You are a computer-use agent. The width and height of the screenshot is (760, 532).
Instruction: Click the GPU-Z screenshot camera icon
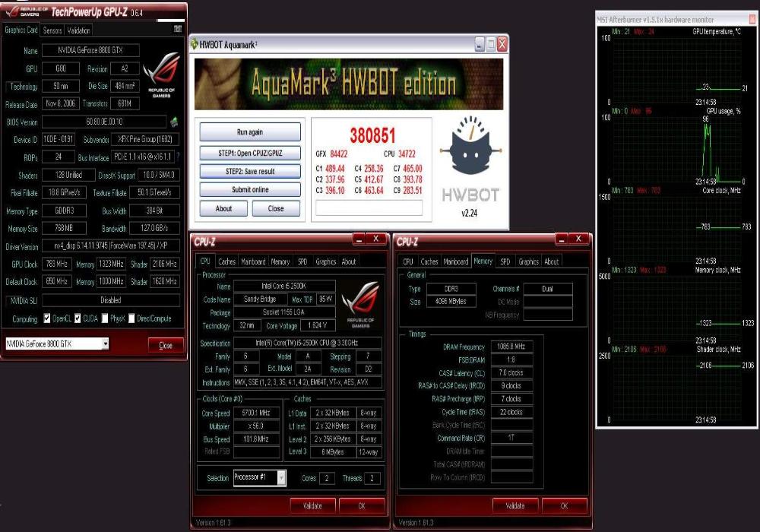(x=177, y=29)
